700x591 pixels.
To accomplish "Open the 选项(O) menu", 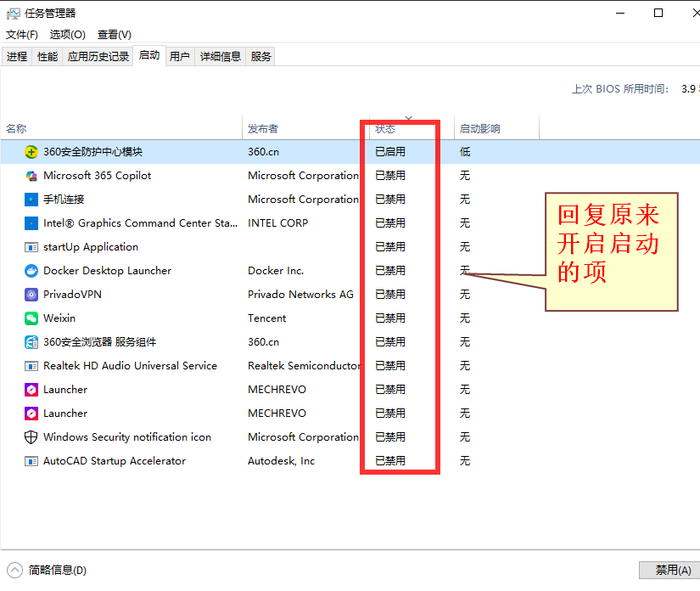I will [x=67, y=35].
